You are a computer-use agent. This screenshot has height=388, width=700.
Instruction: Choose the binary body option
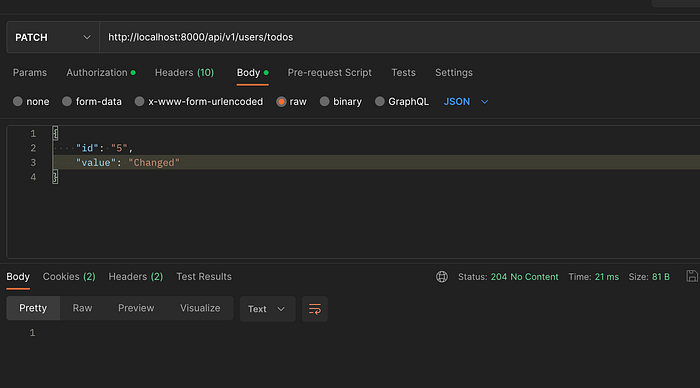[341, 102]
